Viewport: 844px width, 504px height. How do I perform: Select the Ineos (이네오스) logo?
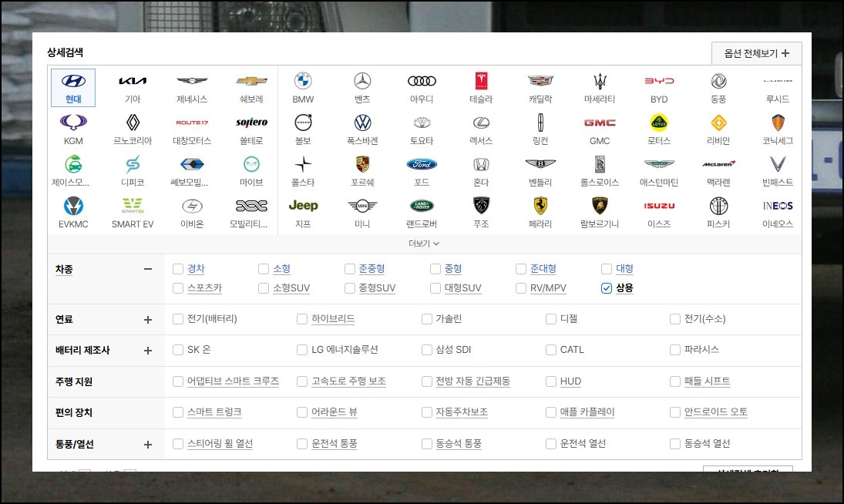click(778, 206)
